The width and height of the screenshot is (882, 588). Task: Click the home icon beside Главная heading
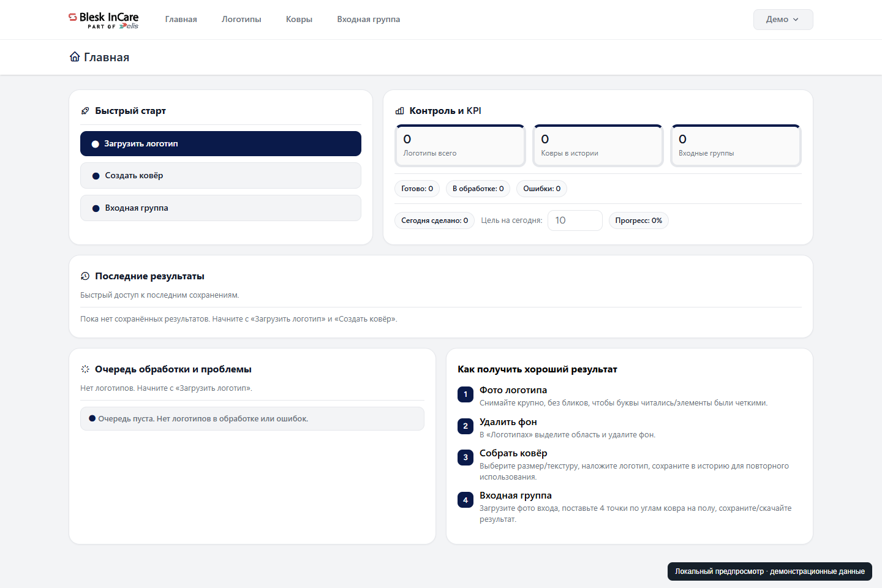(75, 57)
